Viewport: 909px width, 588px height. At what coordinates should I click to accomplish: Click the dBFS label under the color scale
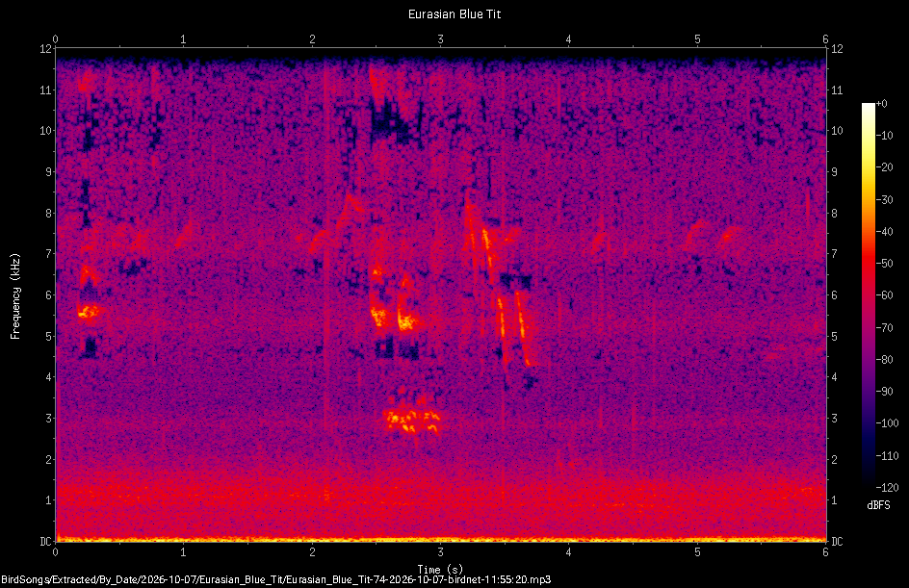(x=878, y=505)
